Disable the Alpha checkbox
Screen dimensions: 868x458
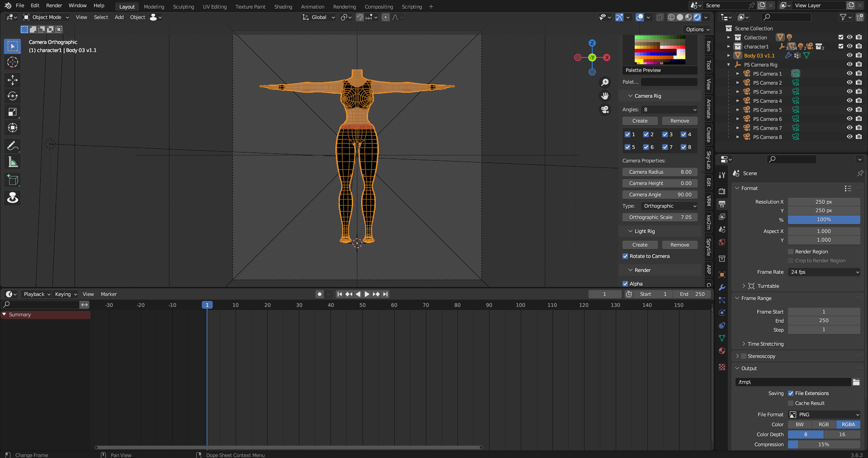click(626, 284)
